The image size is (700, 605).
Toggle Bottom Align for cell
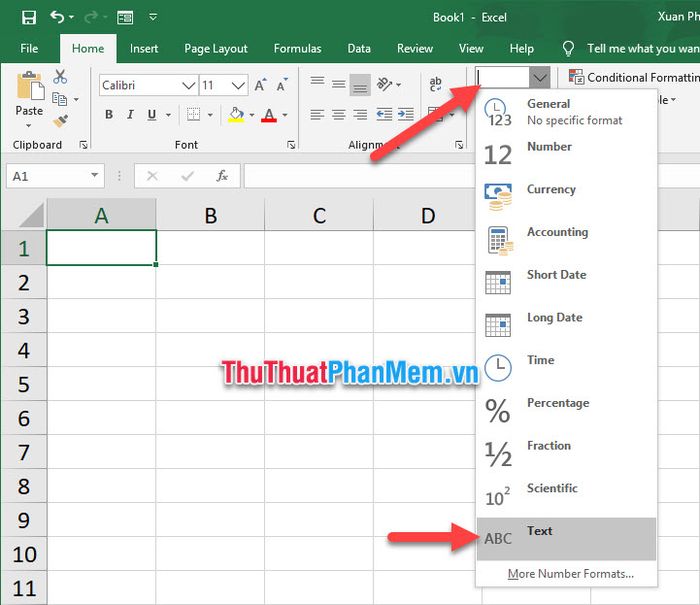360,85
